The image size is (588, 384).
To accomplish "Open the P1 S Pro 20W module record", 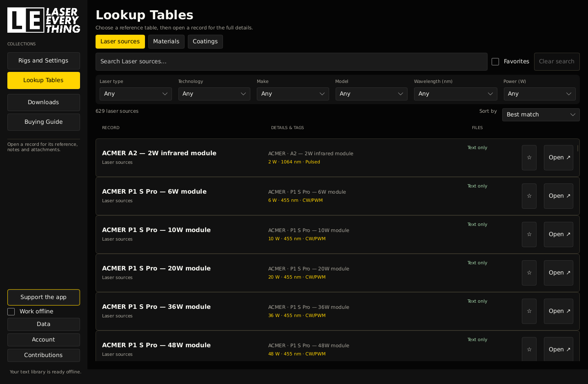I will point(558,273).
